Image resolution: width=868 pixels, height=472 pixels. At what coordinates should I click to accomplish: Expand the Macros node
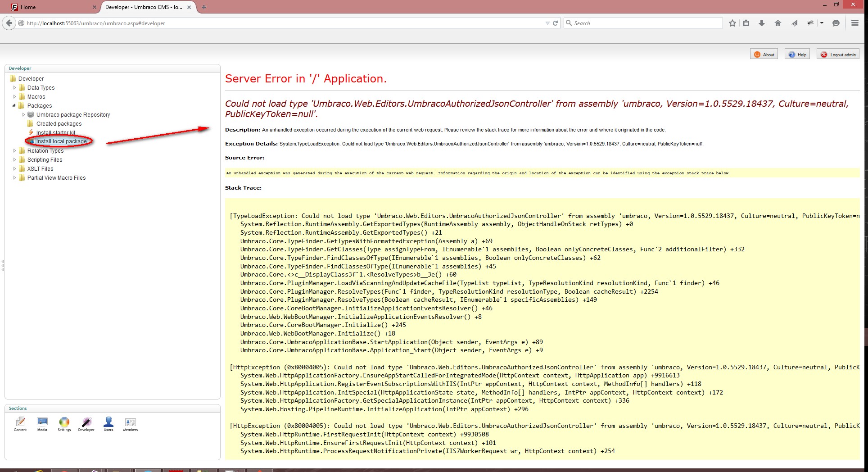14,96
